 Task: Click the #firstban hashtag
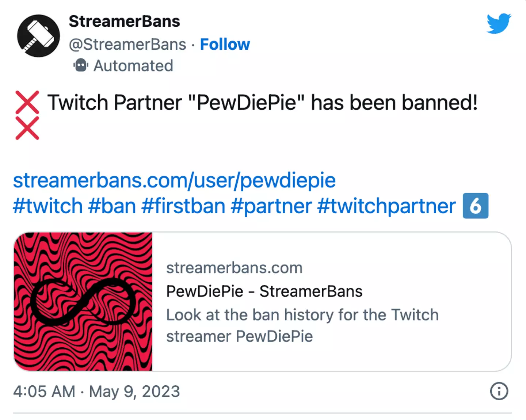[183, 206]
